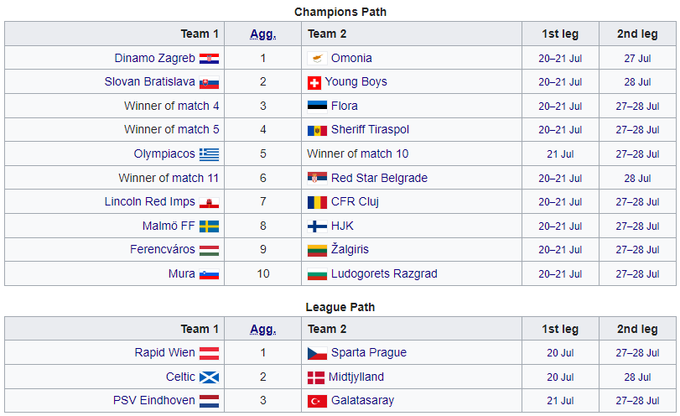
Task: Open the Agg. link in Champions Path header
Action: click(x=262, y=34)
